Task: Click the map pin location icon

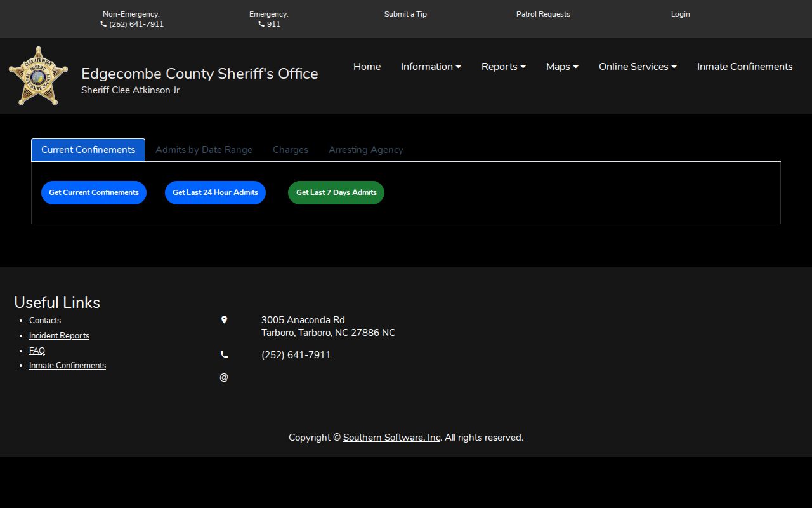Action: (224, 320)
